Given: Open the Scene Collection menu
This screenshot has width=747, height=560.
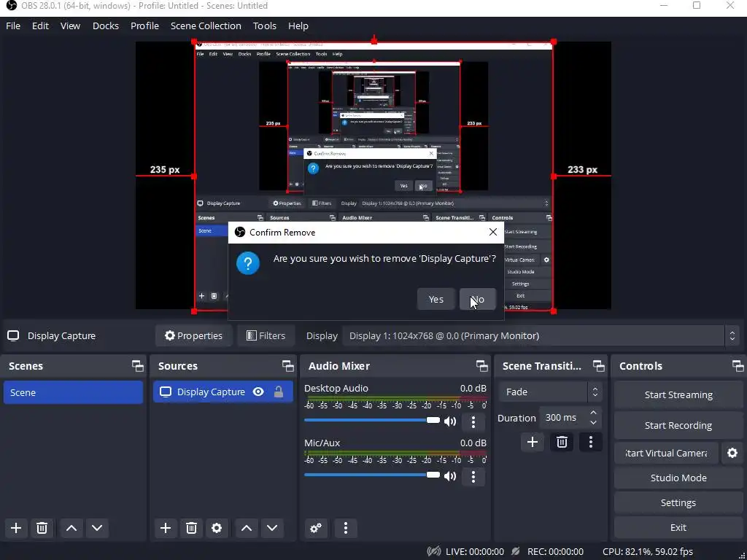Looking at the screenshot, I should click(206, 26).
